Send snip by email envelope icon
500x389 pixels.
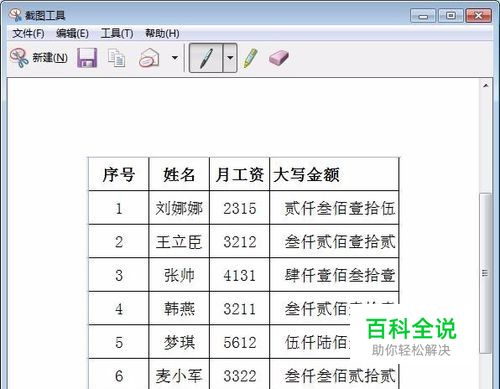149,58
